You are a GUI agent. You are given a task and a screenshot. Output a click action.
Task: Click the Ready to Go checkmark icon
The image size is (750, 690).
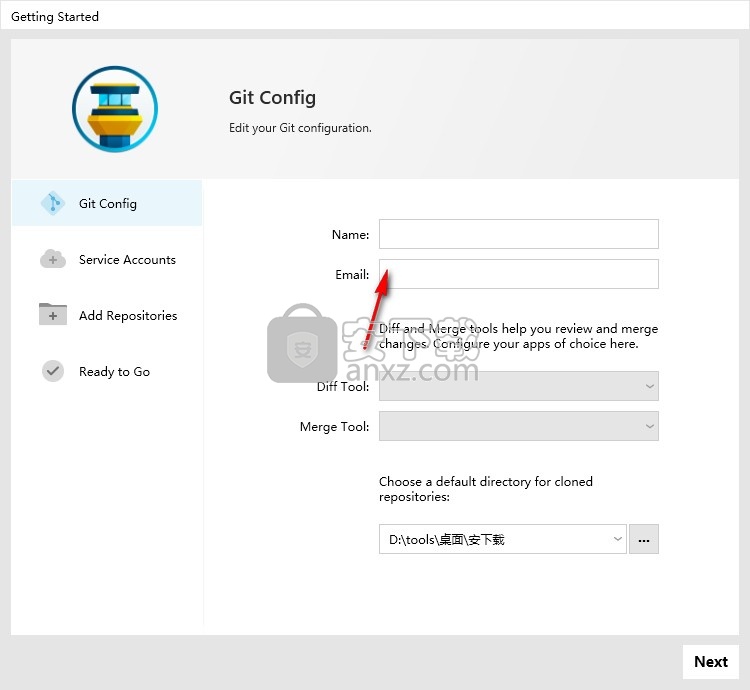pos(53,371)
